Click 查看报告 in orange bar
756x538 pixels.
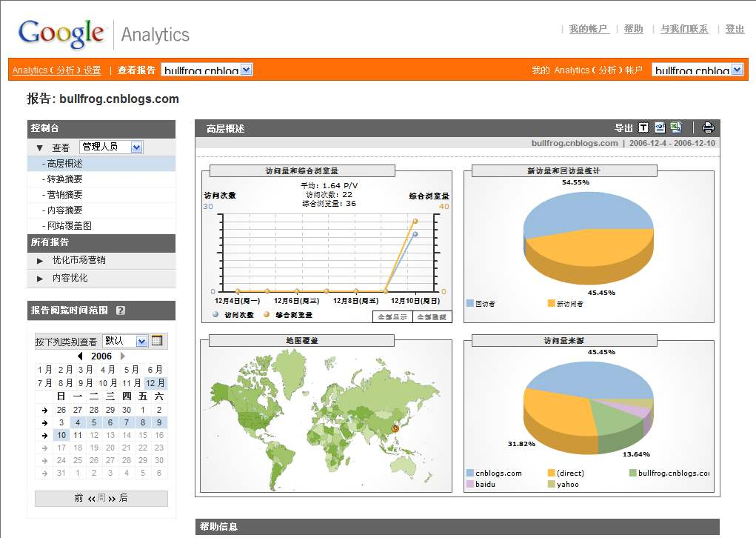click(136, 70)
